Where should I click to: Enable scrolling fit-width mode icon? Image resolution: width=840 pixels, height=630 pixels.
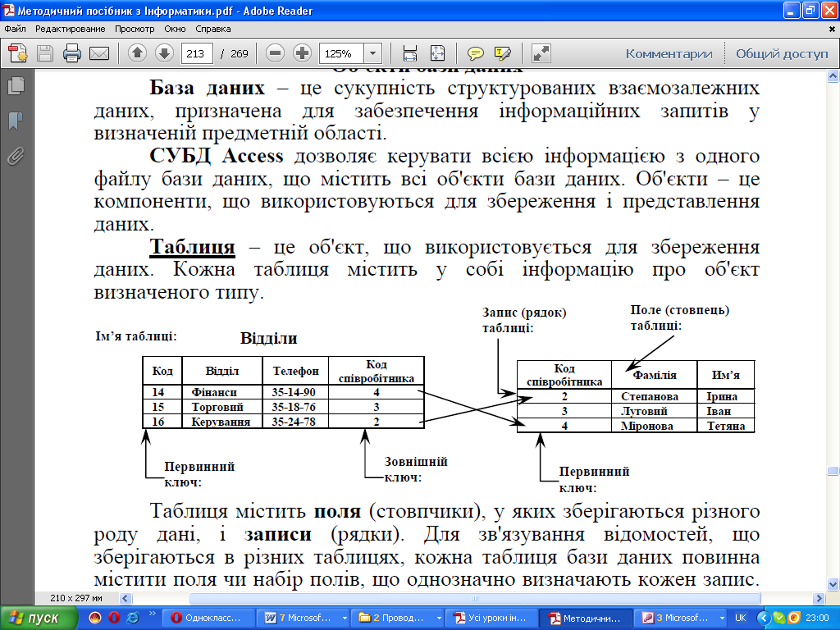(x=410, y=53)
